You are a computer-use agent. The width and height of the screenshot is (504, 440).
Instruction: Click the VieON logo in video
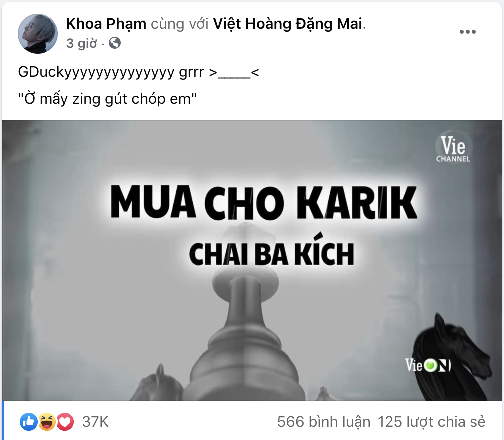(x=428, y=365)
